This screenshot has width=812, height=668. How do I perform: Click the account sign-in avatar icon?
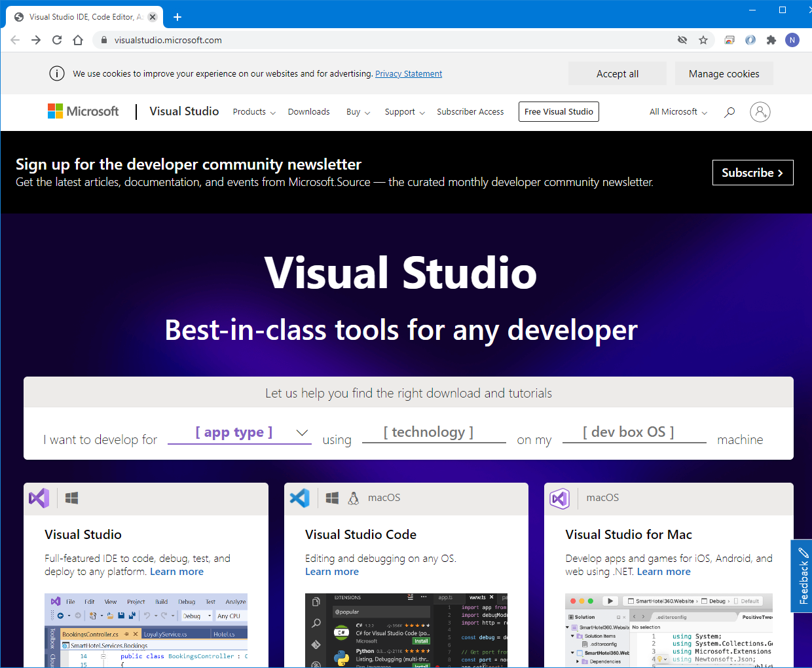click(x=760, y=112)
